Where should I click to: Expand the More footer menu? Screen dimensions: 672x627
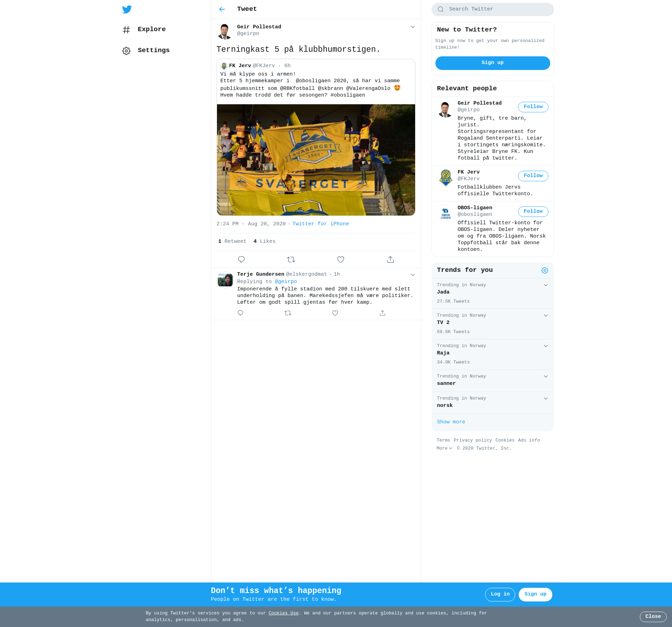[x=444, y=449]
